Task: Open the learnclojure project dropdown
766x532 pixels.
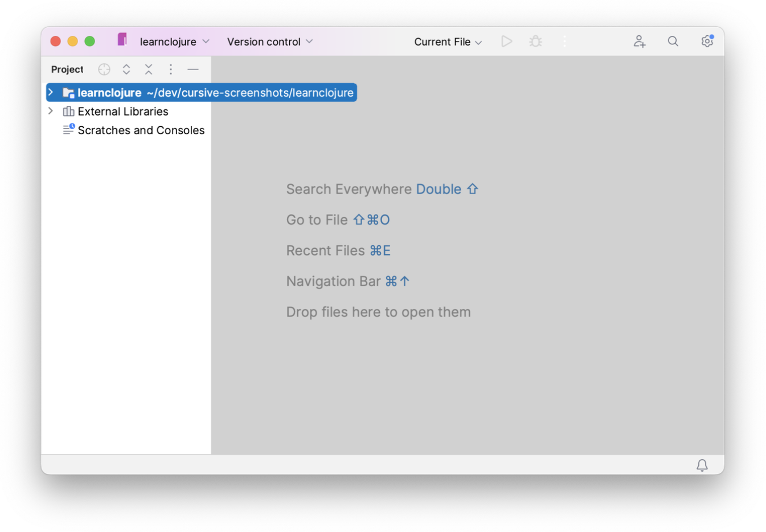Action: 175,42
